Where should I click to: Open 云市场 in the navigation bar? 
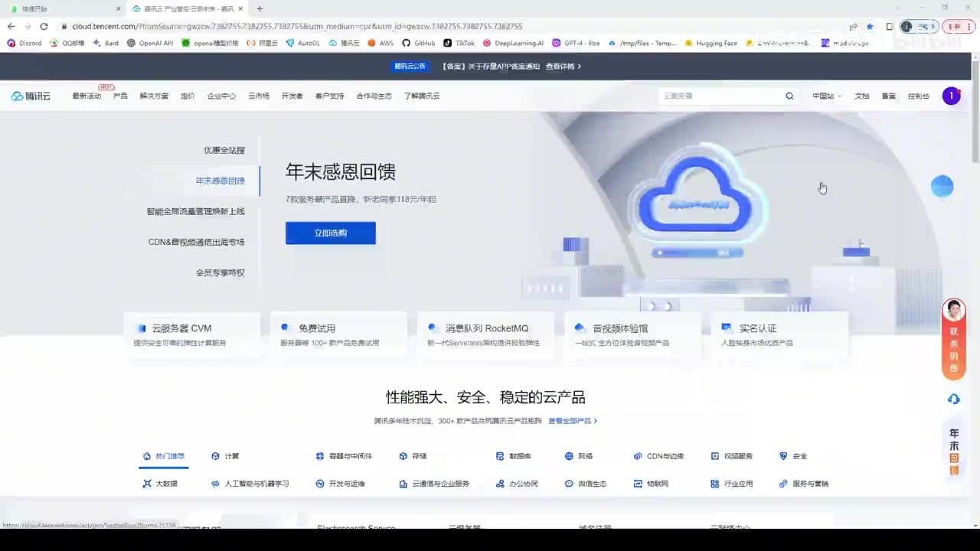(259, 96)
